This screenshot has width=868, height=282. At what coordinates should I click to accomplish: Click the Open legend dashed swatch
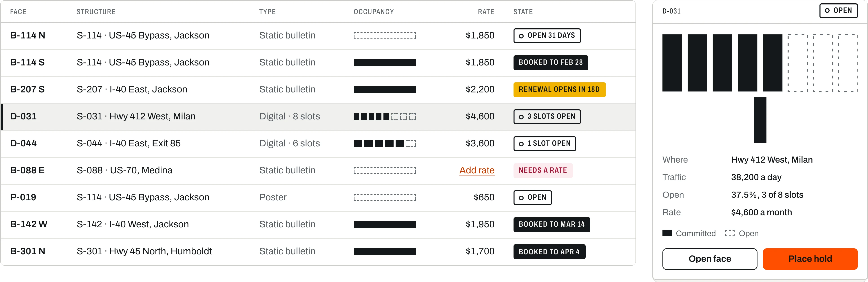pos(730,233)
